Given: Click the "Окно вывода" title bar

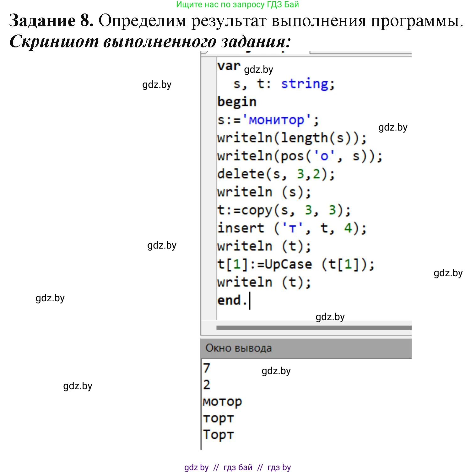Looking at the screenshot, I should (x=239, y=348).
